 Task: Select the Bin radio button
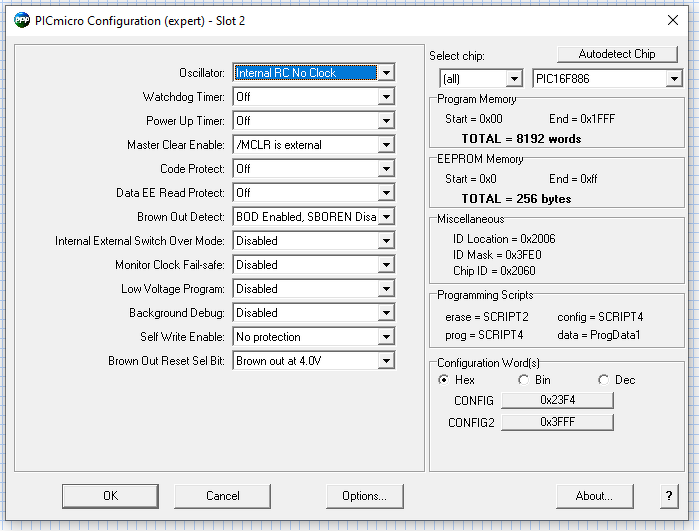click(523, 380)
